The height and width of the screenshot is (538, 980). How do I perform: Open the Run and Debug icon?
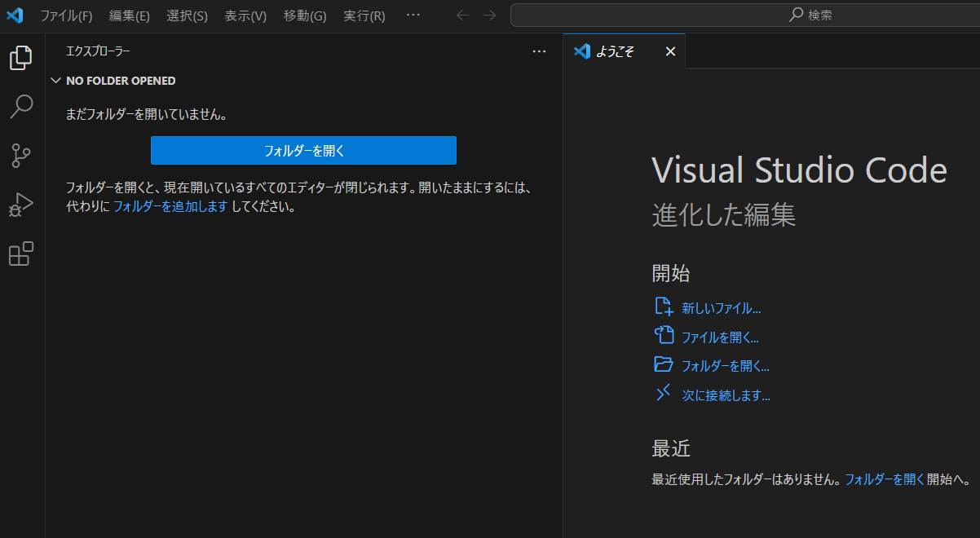pos(21,204)
